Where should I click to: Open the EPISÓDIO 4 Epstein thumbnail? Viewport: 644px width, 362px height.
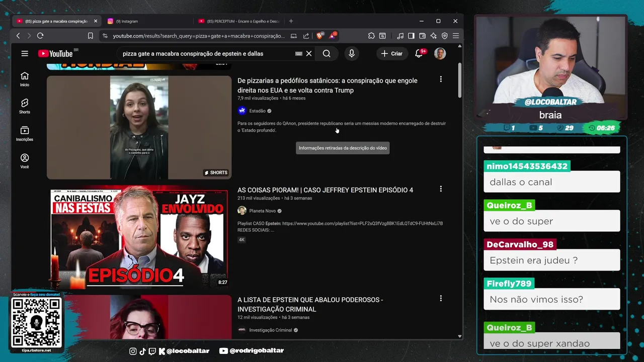point(139,237)
